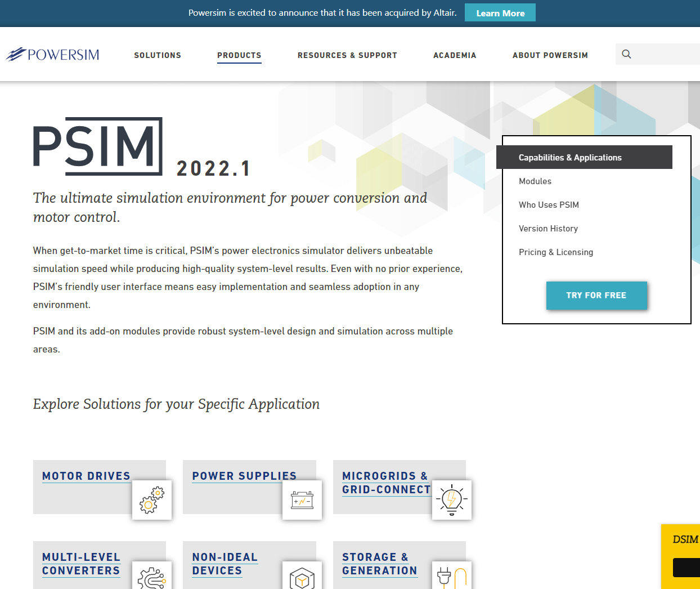Screen dimensions: 700x589
Task: Open the Products menu
Action: pyautogui.click(x=239, y=55)
